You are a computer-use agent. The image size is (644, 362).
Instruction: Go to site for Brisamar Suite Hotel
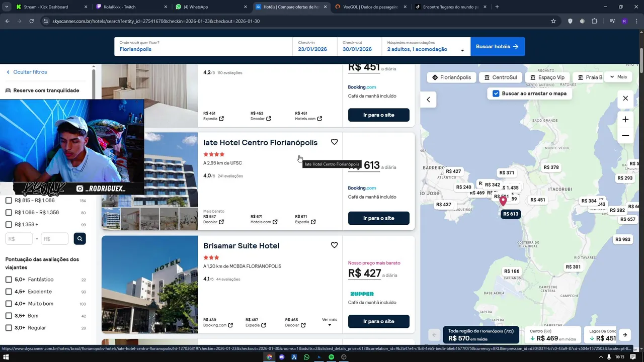coord(379,321)
